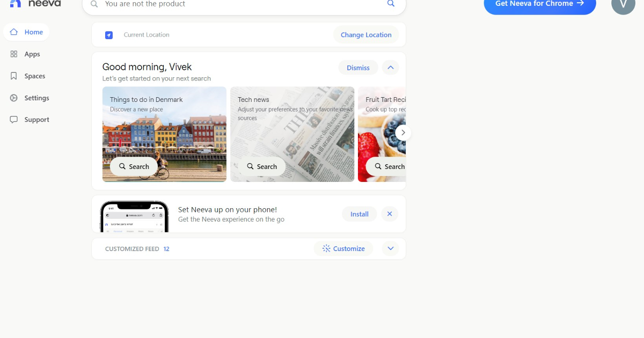This screenshot has height=338, width=644.
Task: Open Support using the chat bubble icon
Action: pyautogui.click(x=13, y=119)
